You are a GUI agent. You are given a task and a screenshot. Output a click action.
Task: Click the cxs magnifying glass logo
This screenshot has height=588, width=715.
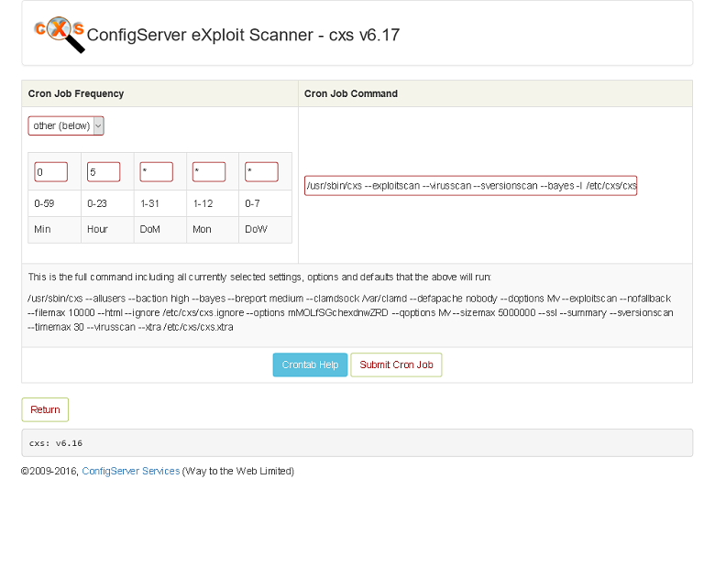(x=60, y=34)
